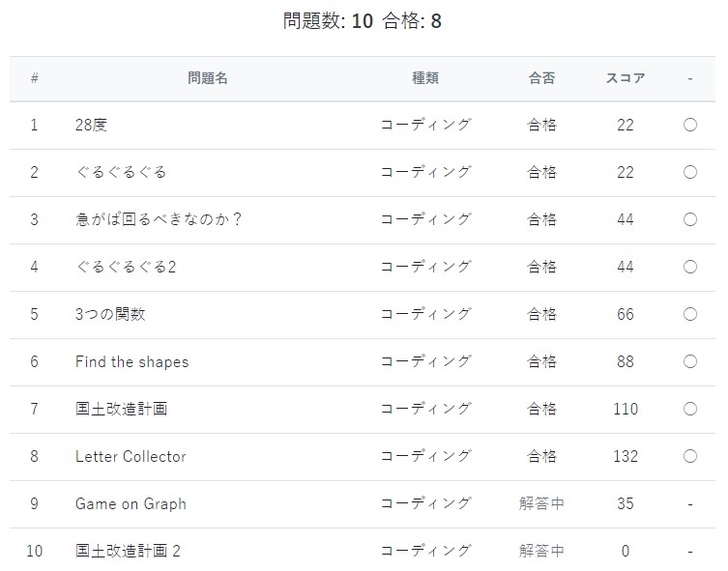Click the circle icon for Letter Collector
This screenshot has height=571, width=728.
click(x=690, y=456)
